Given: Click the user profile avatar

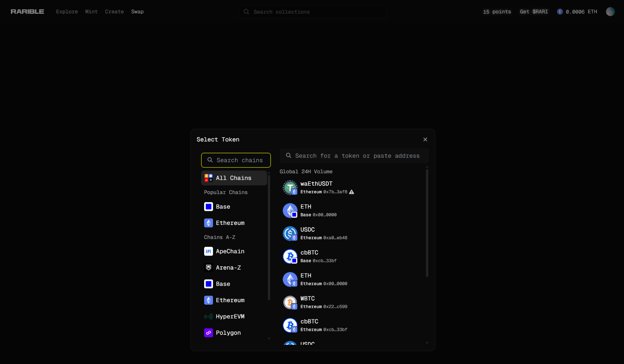Looking at the screenshot, I should coord(610,12).
